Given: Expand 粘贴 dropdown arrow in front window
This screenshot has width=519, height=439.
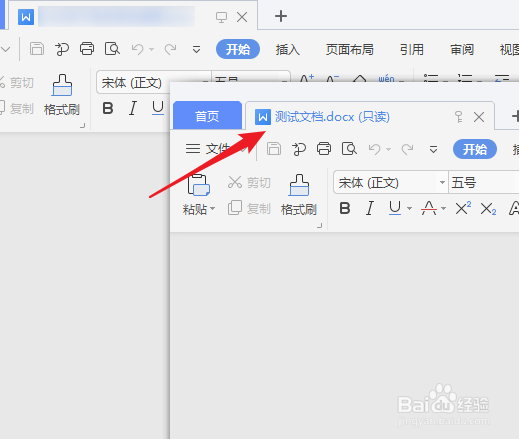Looking at the screenshot, I should tap(213, 209).
